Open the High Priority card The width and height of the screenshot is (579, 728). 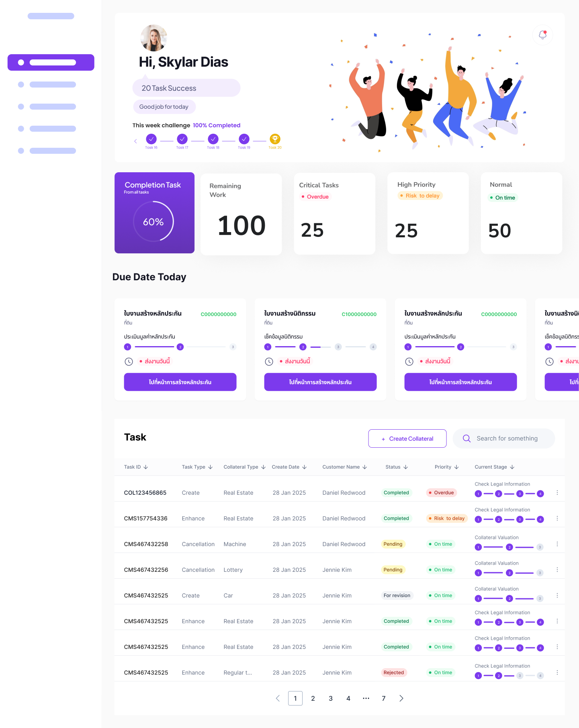[428, 213]
